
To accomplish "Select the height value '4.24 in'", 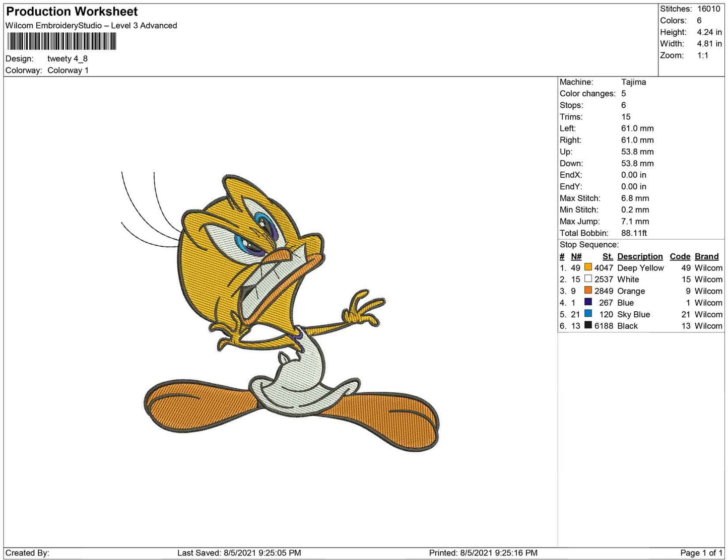I will pyautogui.click(x=709, y=32).
